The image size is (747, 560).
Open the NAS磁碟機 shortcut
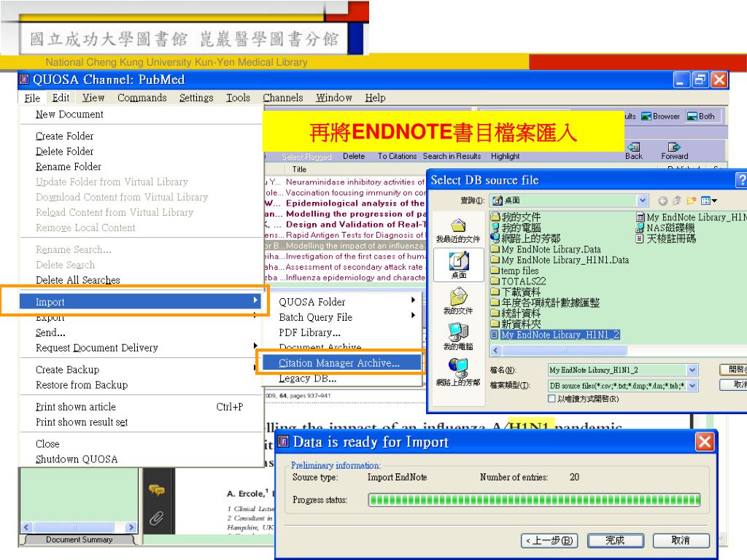click(x=665, y=227)
